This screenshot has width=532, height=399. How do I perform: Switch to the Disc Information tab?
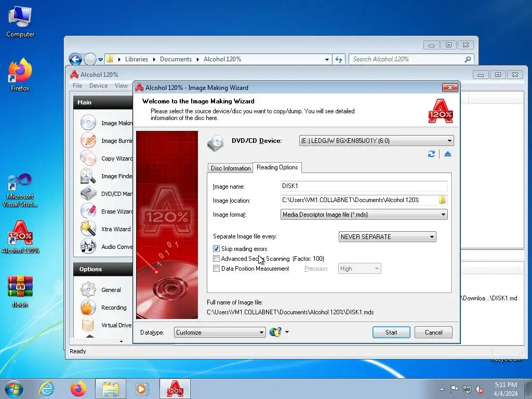pos(230,168)
